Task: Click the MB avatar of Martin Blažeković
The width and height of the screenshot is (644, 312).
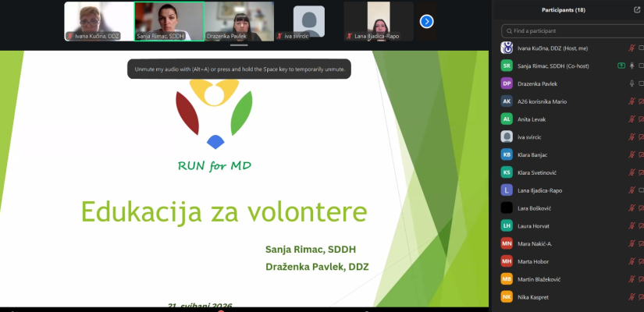Action: pyautogui.click(x=507, y=279)
